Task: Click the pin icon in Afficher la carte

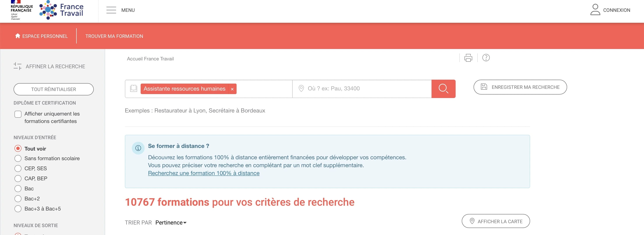Action: [472, 221]
